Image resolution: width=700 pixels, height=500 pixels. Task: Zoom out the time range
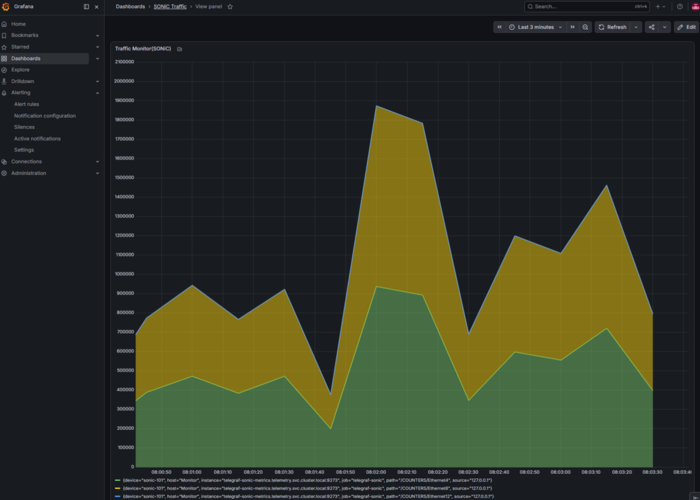(x=585, y=27)
